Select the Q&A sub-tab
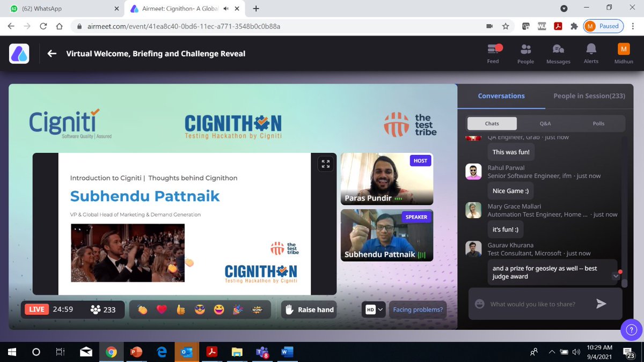The height and width of the screenshot is (362, 644). click(x=545, y=123)
